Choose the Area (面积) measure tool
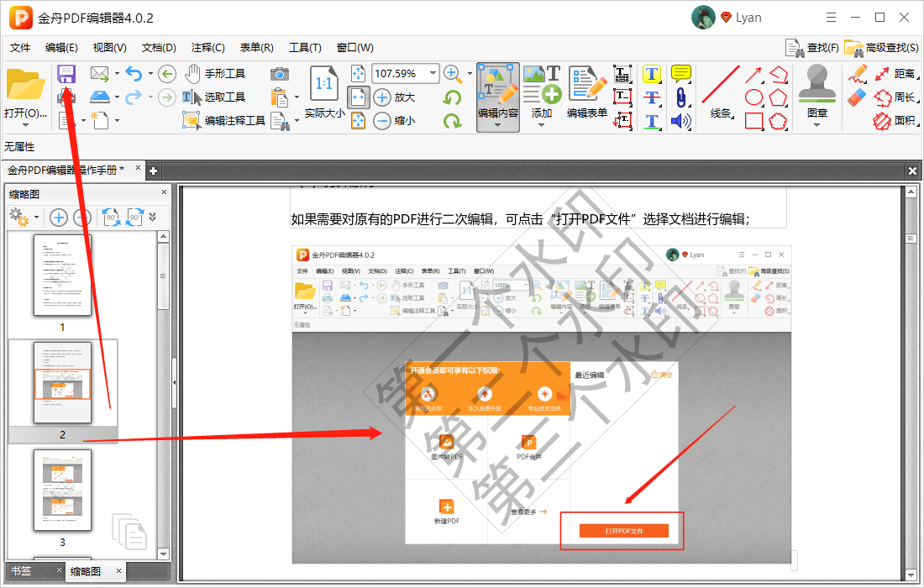Viewport: 924px width, 588px height. coord(895,121)
